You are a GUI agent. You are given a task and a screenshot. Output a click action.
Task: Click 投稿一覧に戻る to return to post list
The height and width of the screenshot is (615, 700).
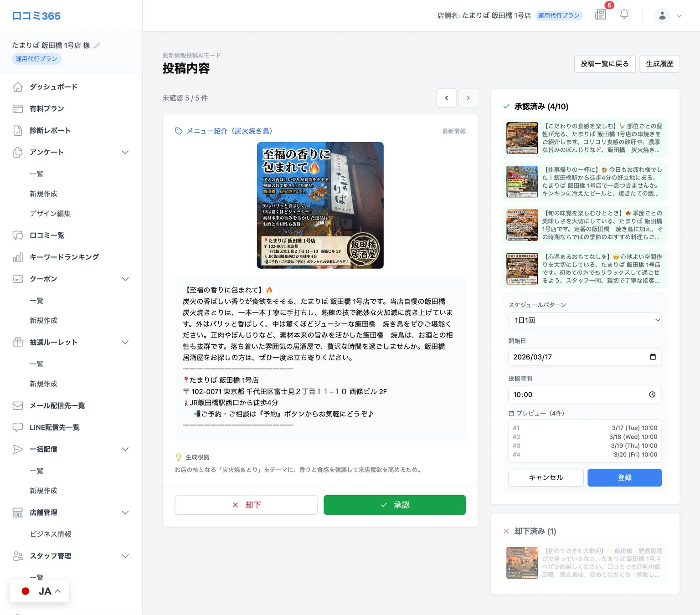click(x=605, y=64)
